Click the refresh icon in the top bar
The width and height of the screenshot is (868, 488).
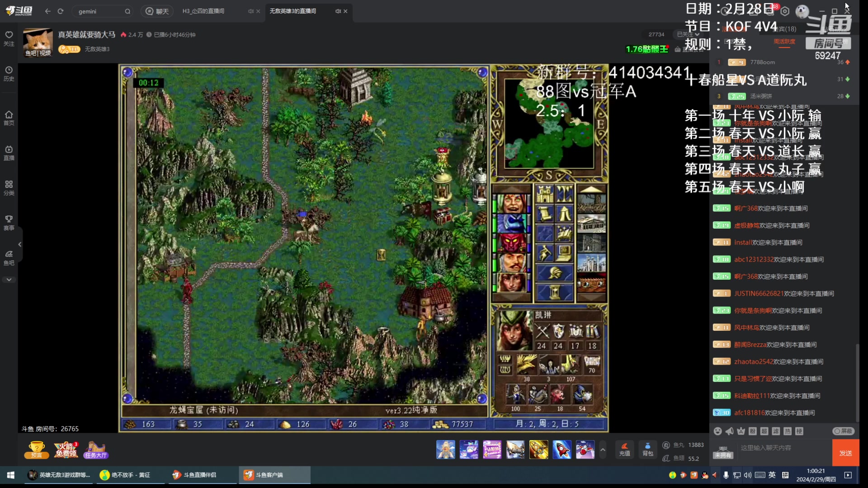[x=61, y=11]
